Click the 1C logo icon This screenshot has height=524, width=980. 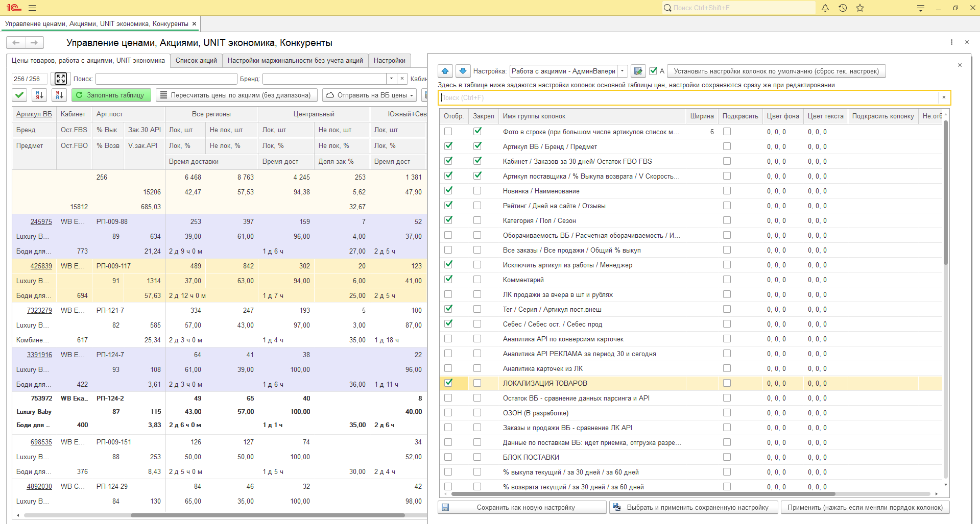[x=14, y=8]
